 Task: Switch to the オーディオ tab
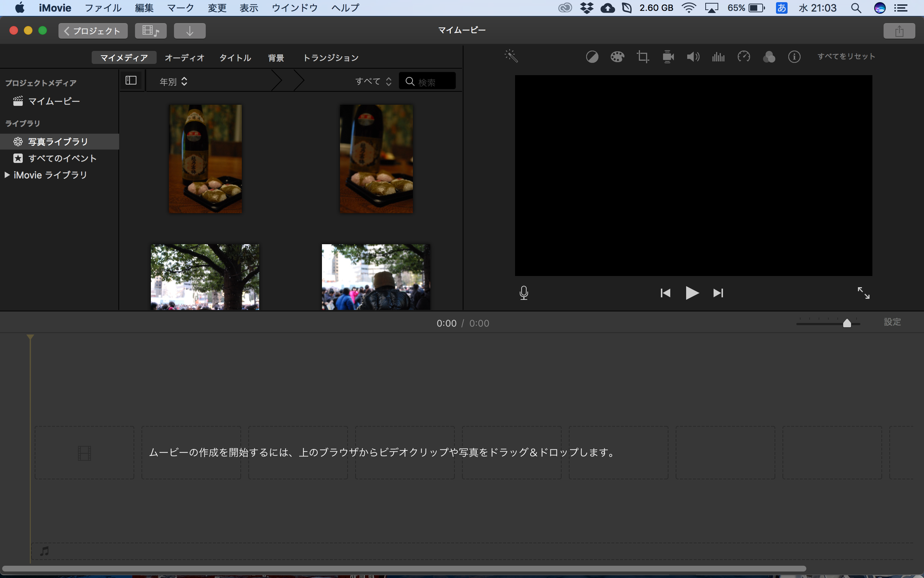pyautogui.click(x=185, y=58)
